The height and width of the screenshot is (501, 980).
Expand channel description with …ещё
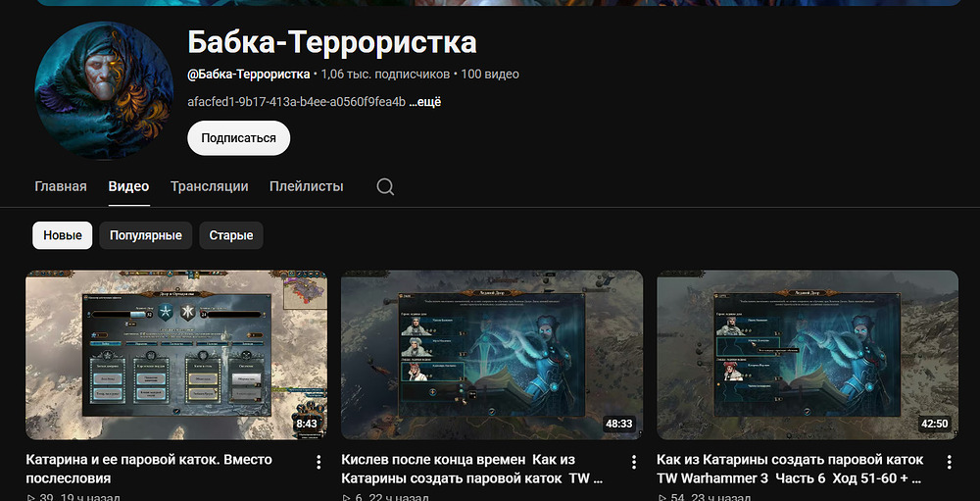tap(425, 102)
